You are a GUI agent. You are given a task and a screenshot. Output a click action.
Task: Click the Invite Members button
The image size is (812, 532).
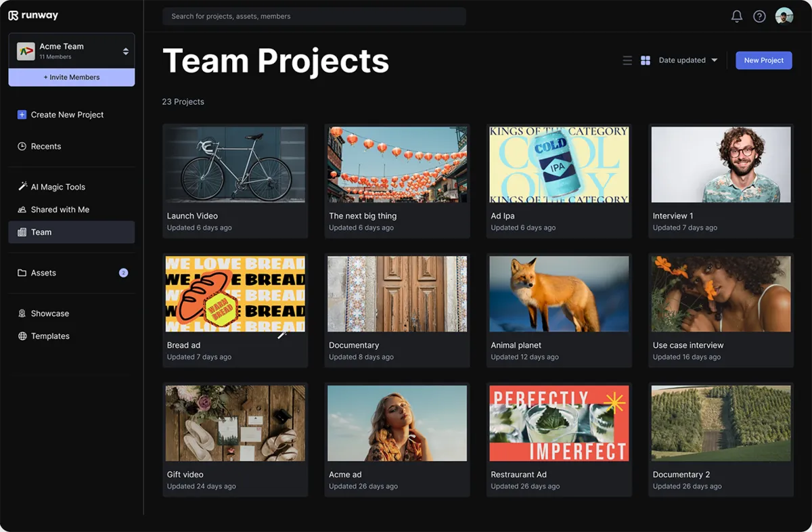pos(72,77)
